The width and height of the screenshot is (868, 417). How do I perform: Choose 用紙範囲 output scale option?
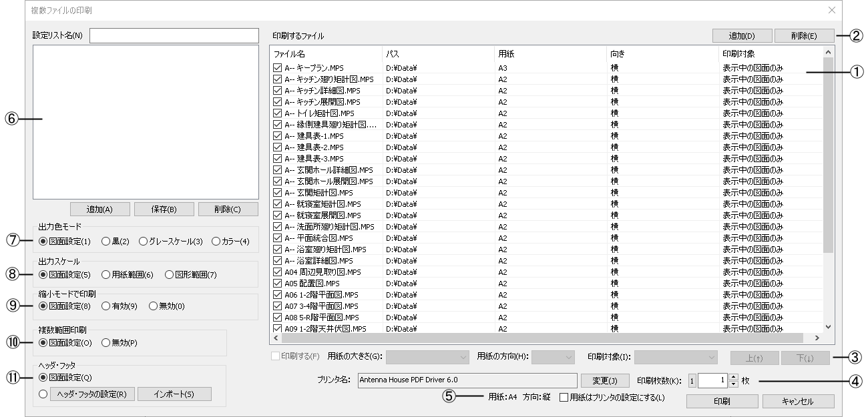click(105, 274)
